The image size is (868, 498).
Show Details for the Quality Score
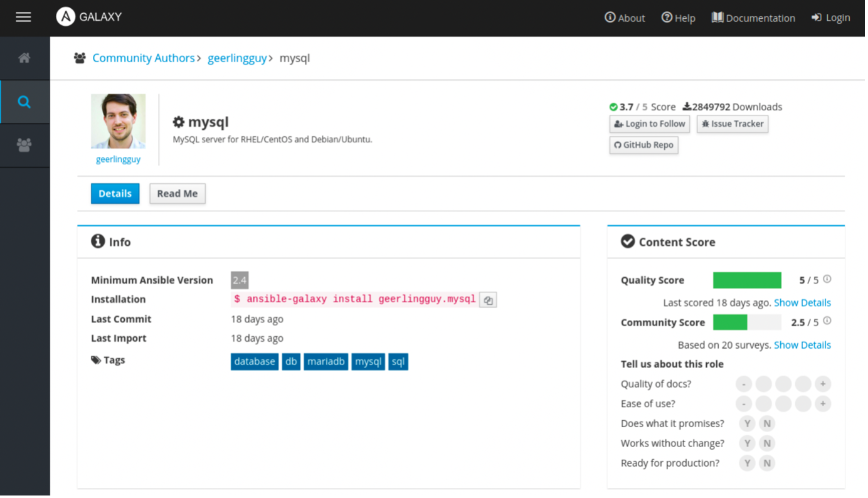tap(802, 302)
